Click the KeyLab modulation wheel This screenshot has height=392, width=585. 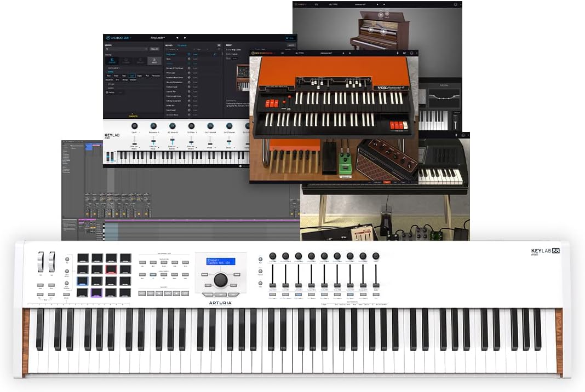coord(51,262)
